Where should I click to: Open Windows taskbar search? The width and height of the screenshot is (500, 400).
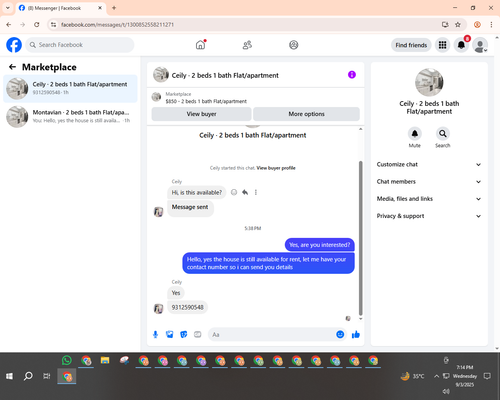click(x=28, y=376)
